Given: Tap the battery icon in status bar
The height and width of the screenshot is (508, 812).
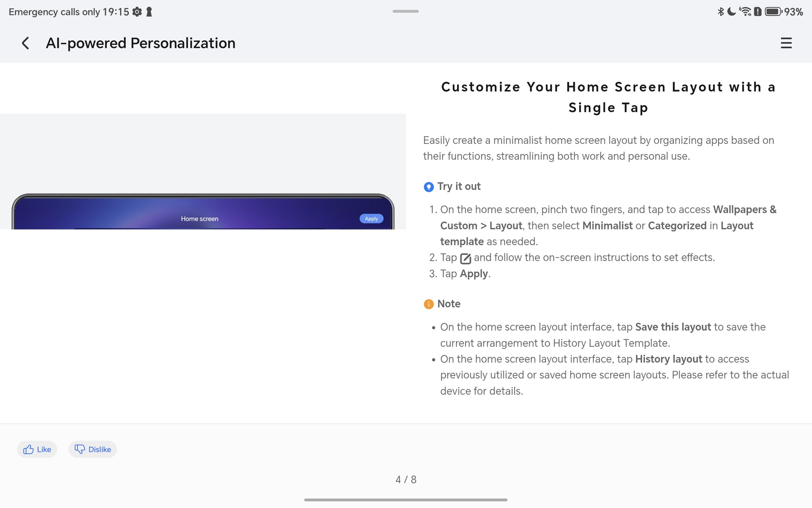Looking at the screenshot, I should [x=773, y=12].
